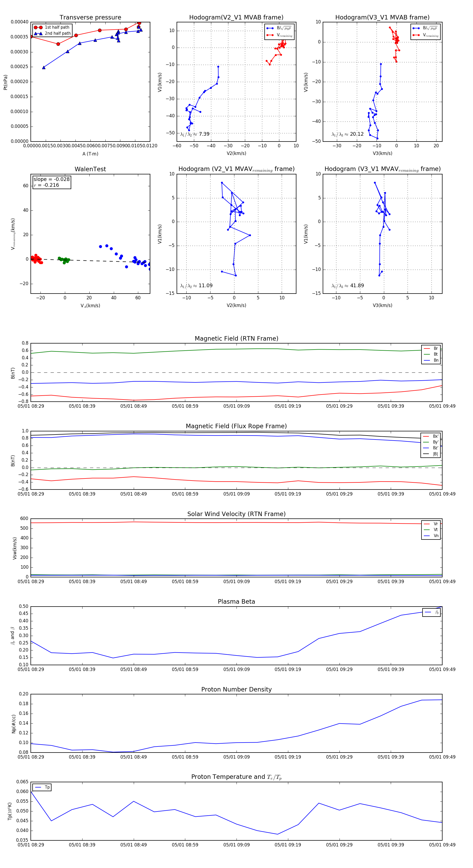Viewport: 473px width, 868px height.
Task: Click 'Magnetic Field (Flux Rope Frame)' title
Action: [236, 426]
